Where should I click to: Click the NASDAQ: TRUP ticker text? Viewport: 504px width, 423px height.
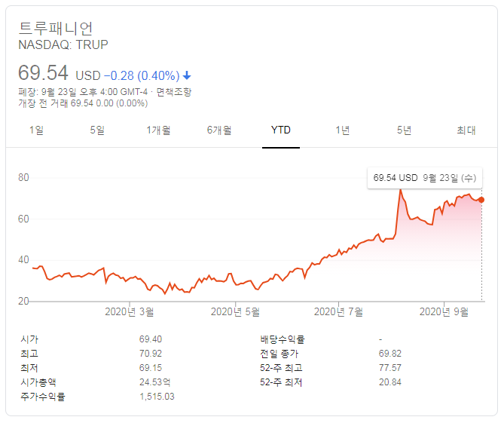coord(63,44)
